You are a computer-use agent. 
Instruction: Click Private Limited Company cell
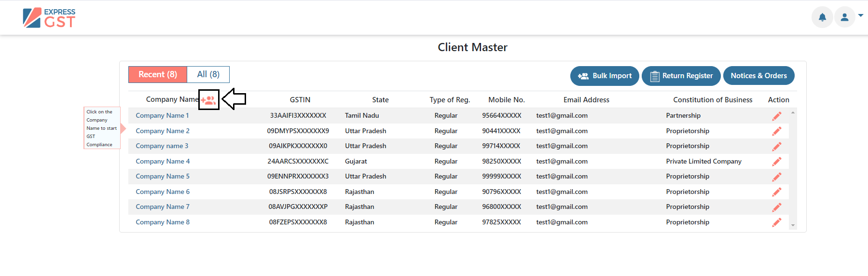pyautogui.click(x=703, y=161)
